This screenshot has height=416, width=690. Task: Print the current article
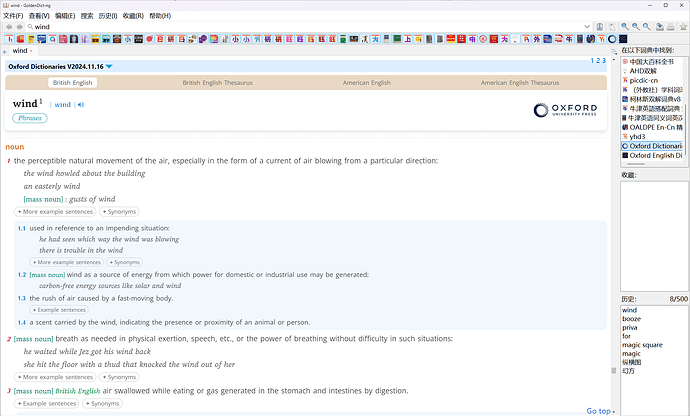point(671,27)
